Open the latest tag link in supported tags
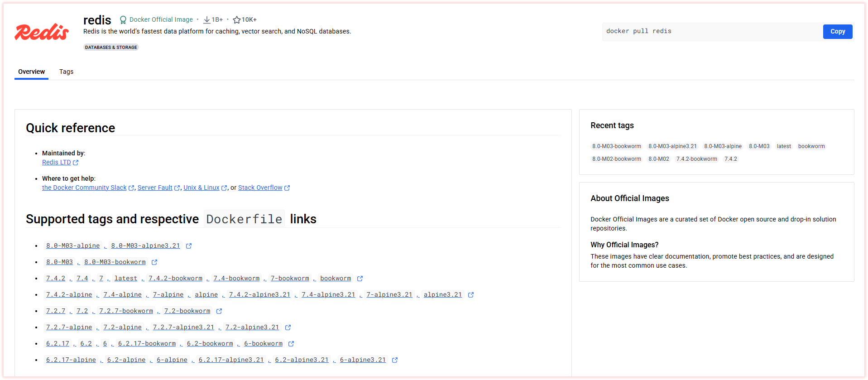The height and width of the screenshot is (380, 868). point(126,278)
